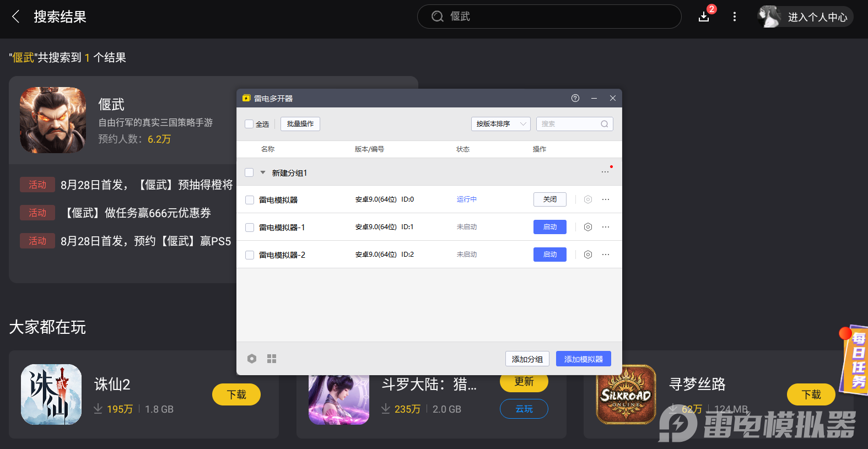Click 云玩 for 斗罗大陆
868x449 pixels.
click(524, 409)
